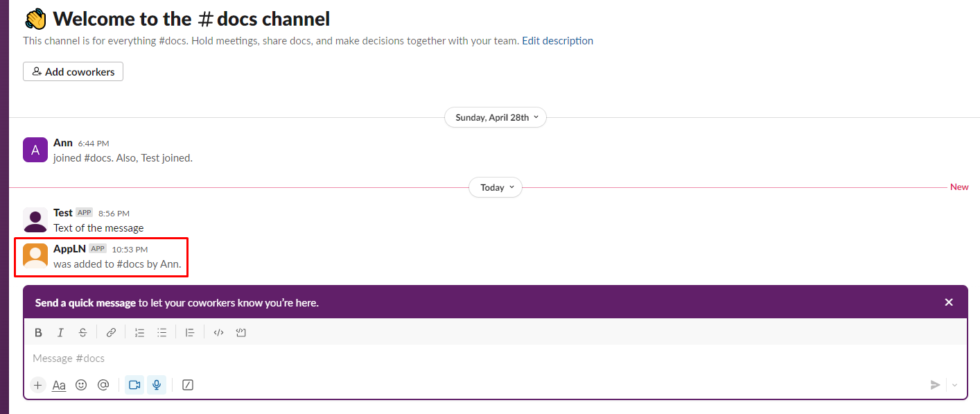Open the shortcuts menu with the plus icon

[38, 384]
